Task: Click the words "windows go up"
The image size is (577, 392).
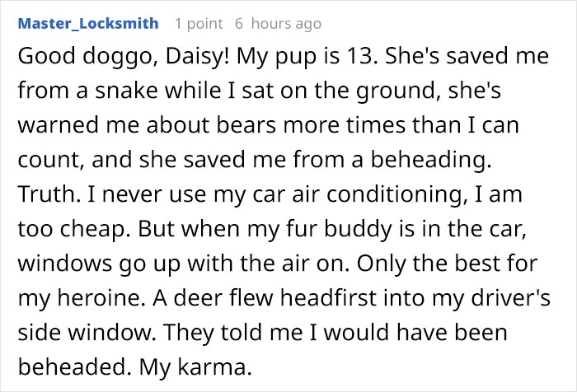Action: point(99,264)
